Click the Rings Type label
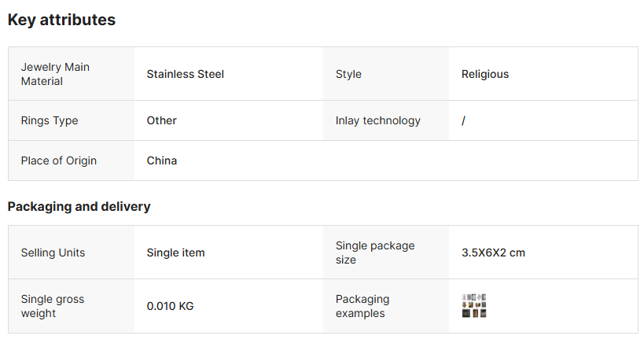The image size is (644, 343). pos(50,120)
